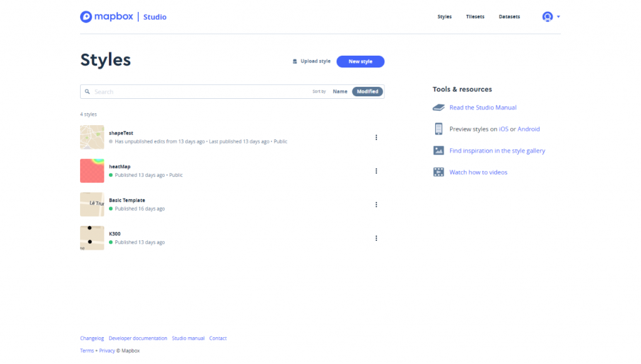Open the Android preview link
641x364 pixels.
528,129
